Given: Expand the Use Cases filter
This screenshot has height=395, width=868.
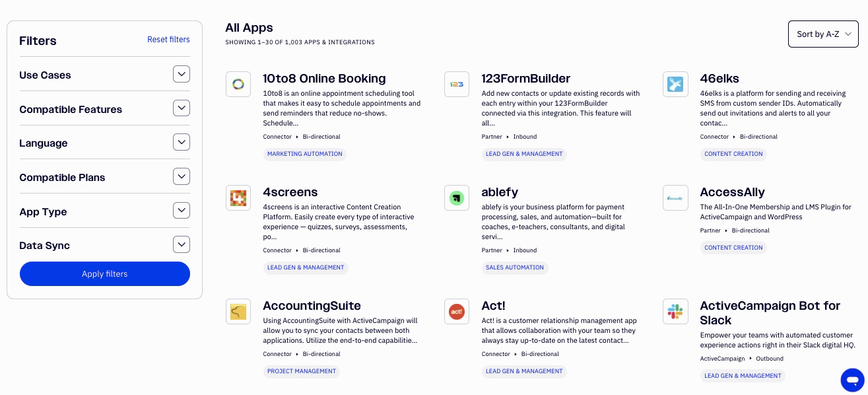Looking at the screenshot, I should [182, 74].
